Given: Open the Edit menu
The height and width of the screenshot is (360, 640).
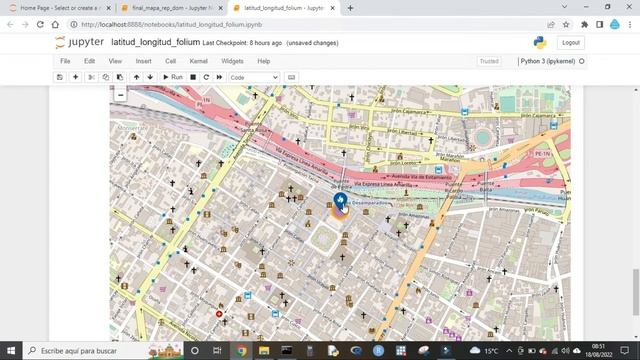Looking at the screenshot, I should (x=89, y=61).
